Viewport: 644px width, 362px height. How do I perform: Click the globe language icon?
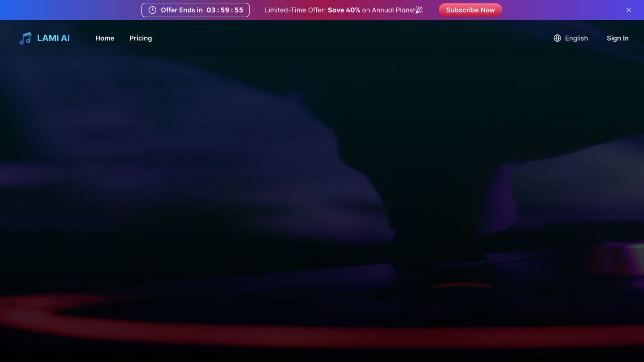[x=557, y=38]
